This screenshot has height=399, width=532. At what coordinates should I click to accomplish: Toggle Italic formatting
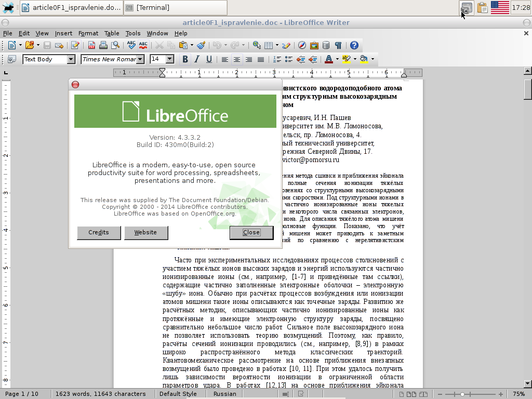coord(197,59)
